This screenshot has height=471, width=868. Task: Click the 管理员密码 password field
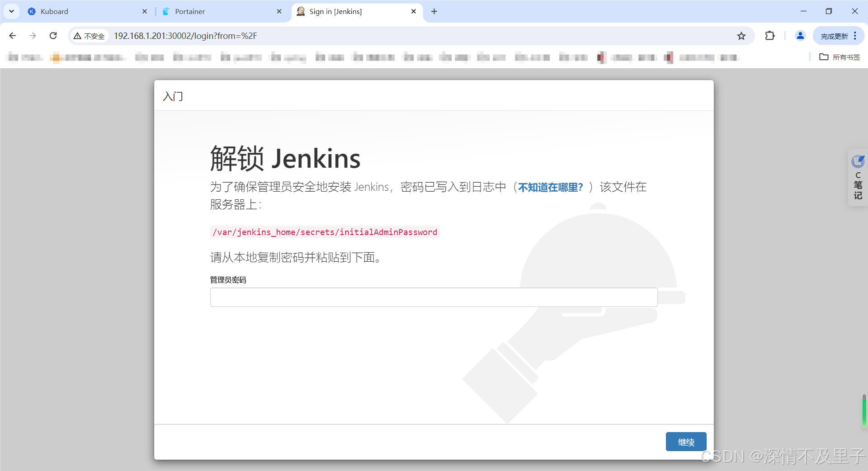tap(434, 297)
